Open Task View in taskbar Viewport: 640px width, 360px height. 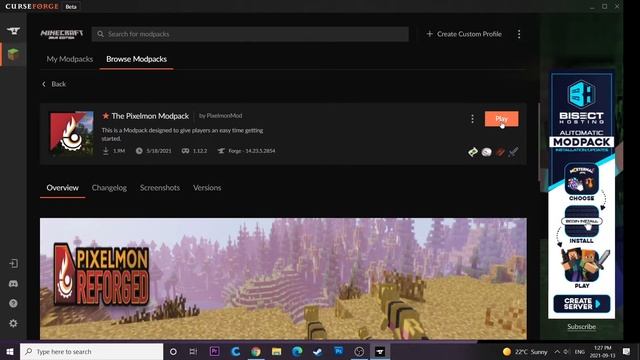(x=193, y=351)
